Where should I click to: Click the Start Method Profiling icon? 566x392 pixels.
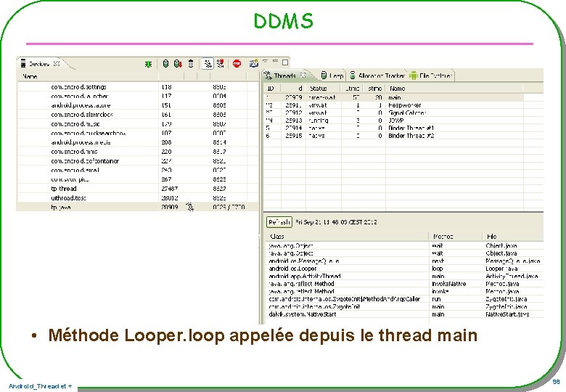coord(220,64)
